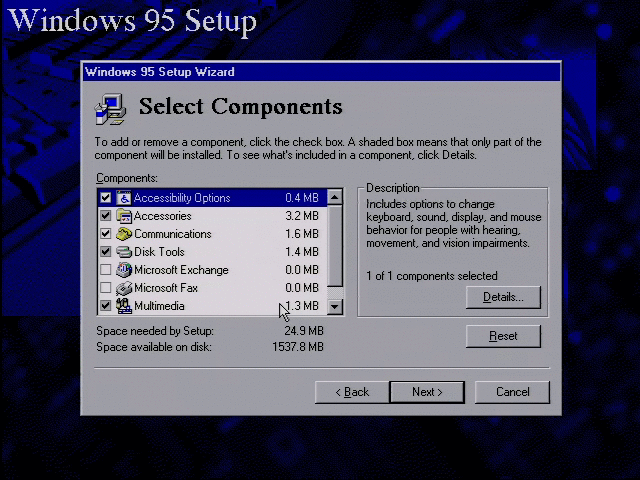Screen dimensions: 640x480
Task: Click the Communications telephone icon
Action: point(124,234)
